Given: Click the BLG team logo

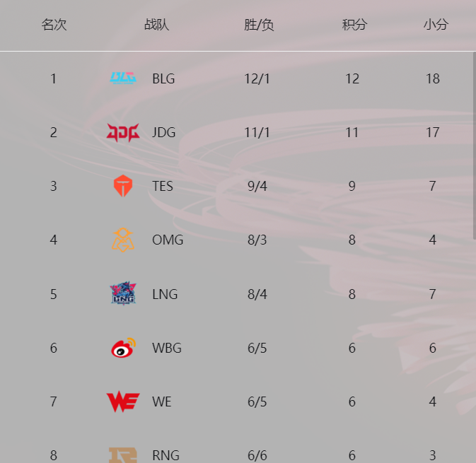Looking at the screenshot, I should pyautogui.click(x=123, y=78).
